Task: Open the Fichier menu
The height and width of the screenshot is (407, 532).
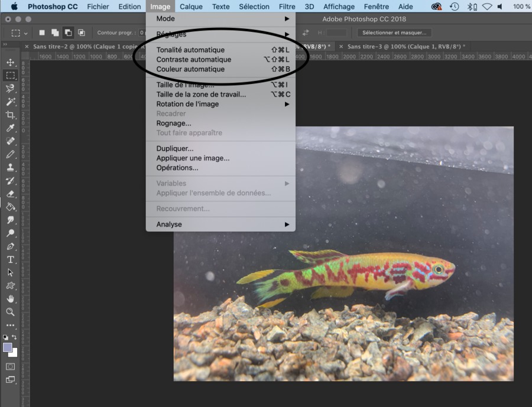Action: click(x=98, y=6)
